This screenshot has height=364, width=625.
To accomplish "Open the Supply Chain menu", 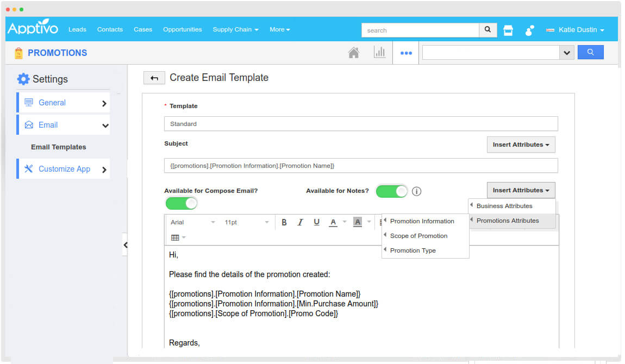I will pos(235,30).
